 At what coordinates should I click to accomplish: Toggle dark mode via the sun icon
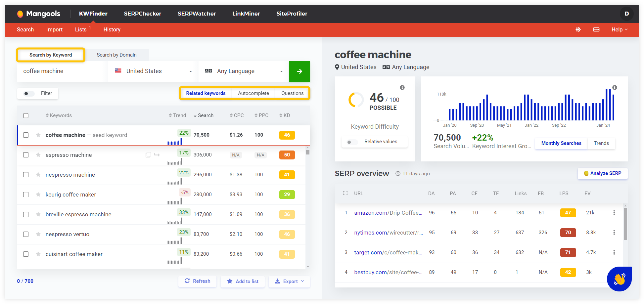point(578,29)
